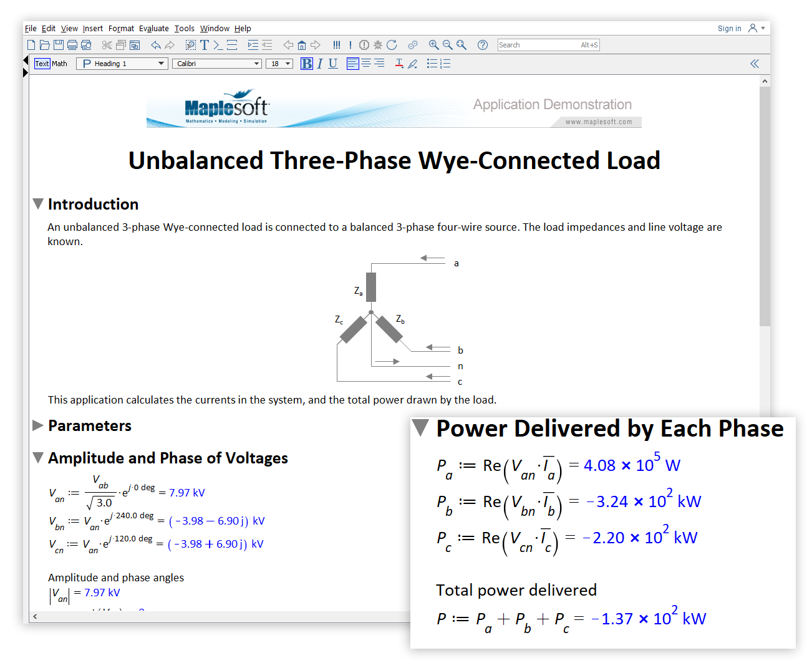
Task: Click the Sign in link
Action: point(729,29)
